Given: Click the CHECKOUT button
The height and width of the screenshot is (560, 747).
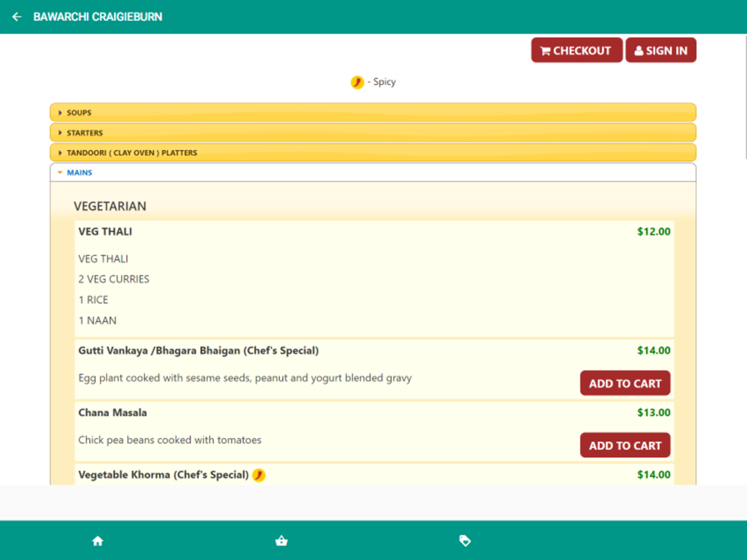Looking at the screenshot, I should point(577,51).
